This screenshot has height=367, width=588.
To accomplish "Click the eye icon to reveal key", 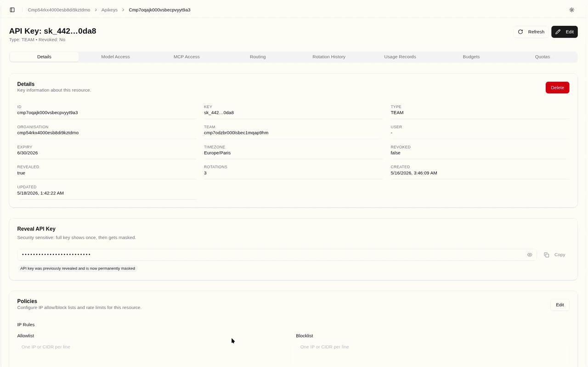I will click(530, 255).
